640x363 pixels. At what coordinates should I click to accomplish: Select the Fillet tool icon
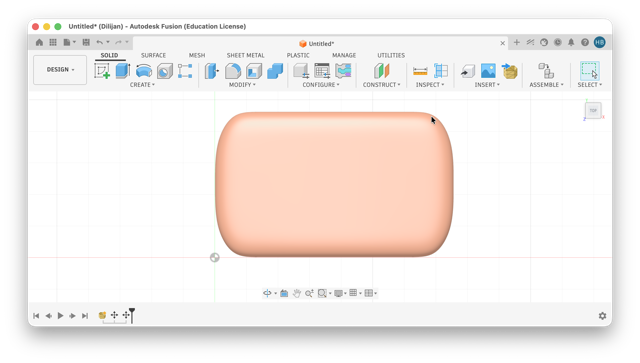pos(233,71)
